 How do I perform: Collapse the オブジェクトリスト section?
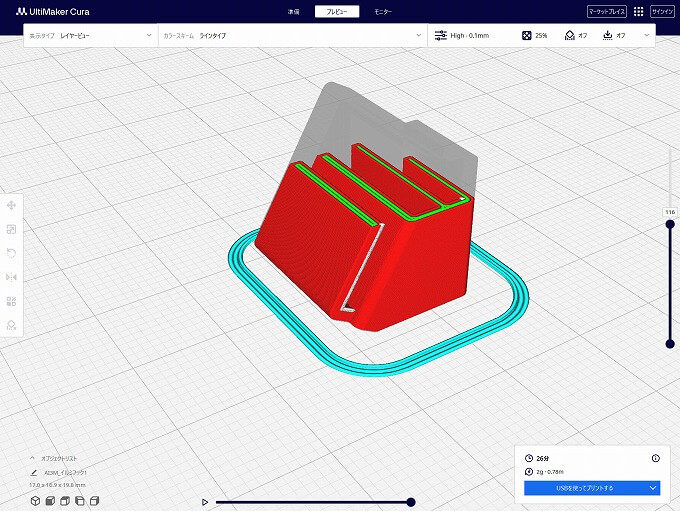click(31, 458)
